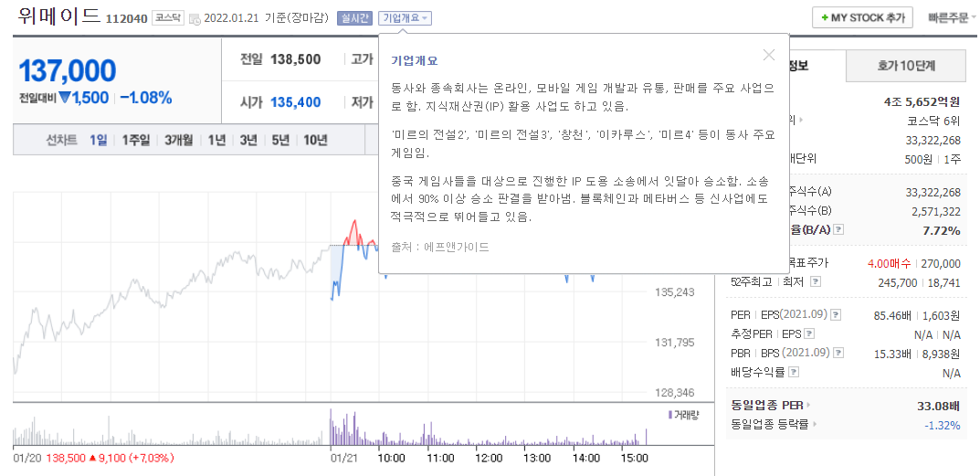Click the 위메이드 stock name
This screenshot has height=476, width=980.
[59, 16]
